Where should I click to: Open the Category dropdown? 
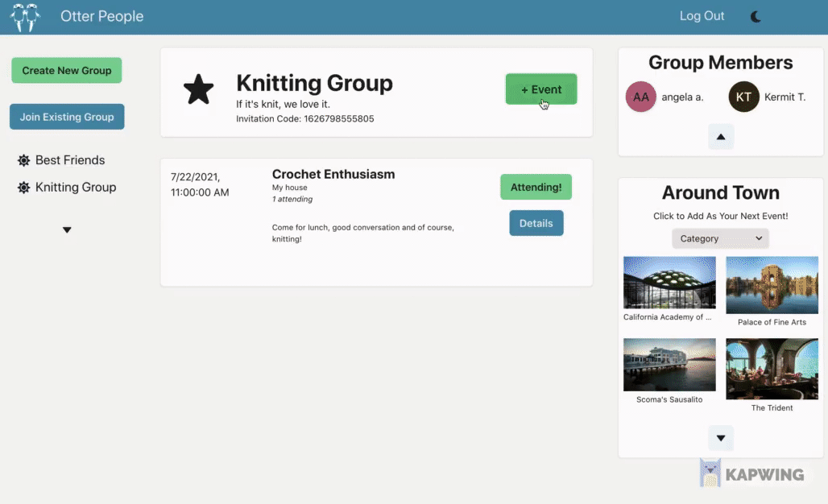[720, 238]
